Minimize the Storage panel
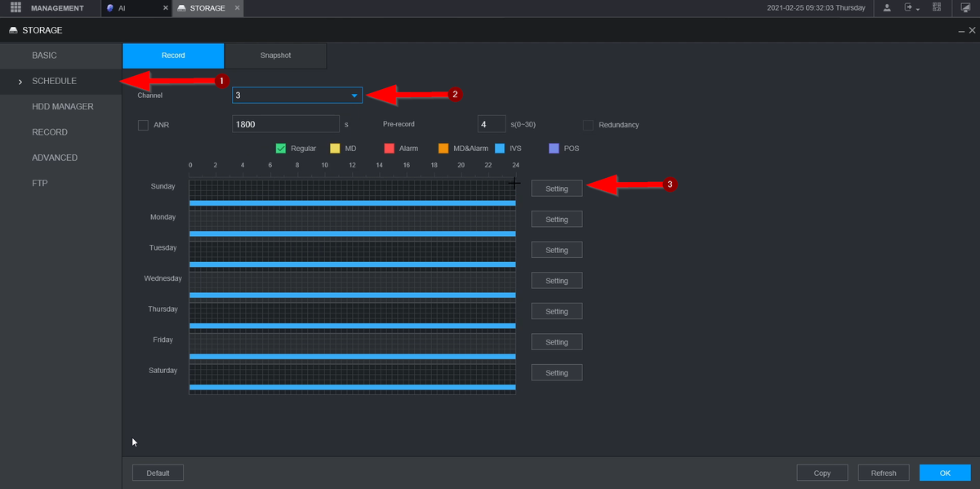This screenshot has height=489, width=980. point(961,30)
